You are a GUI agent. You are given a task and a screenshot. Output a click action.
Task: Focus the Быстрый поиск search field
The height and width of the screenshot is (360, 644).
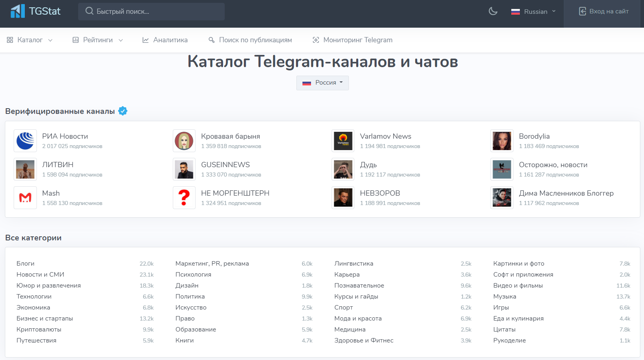(x=151, y=11)
